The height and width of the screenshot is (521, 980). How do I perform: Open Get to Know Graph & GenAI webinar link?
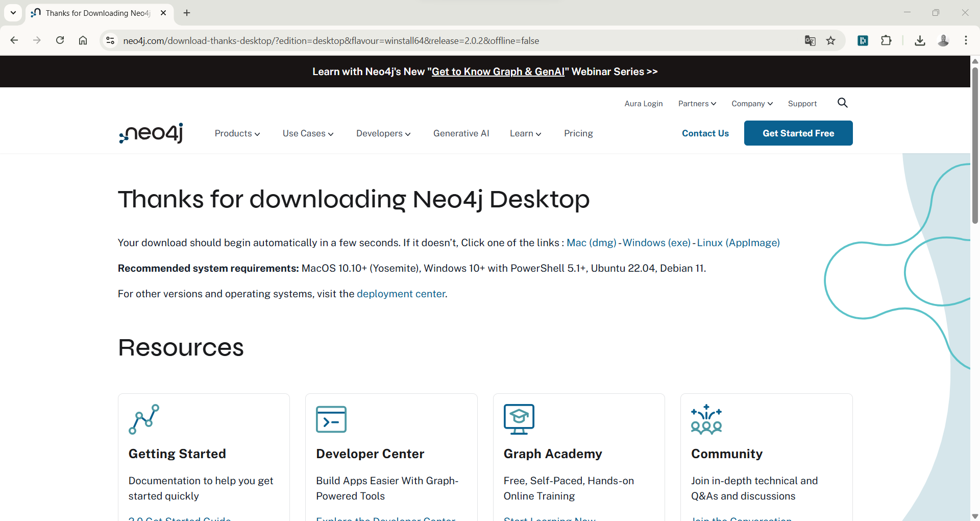[x=498, y=72]
